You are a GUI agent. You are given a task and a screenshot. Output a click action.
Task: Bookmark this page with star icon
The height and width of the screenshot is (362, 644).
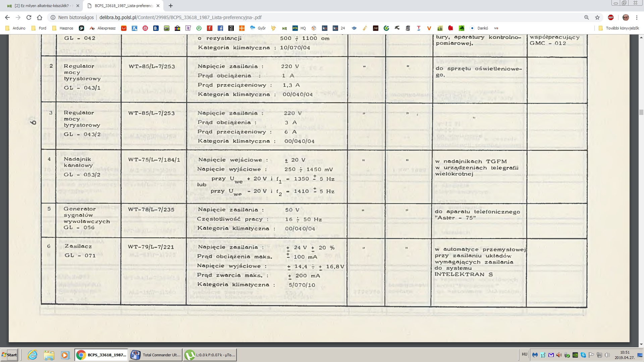click(x=597, y=17)
